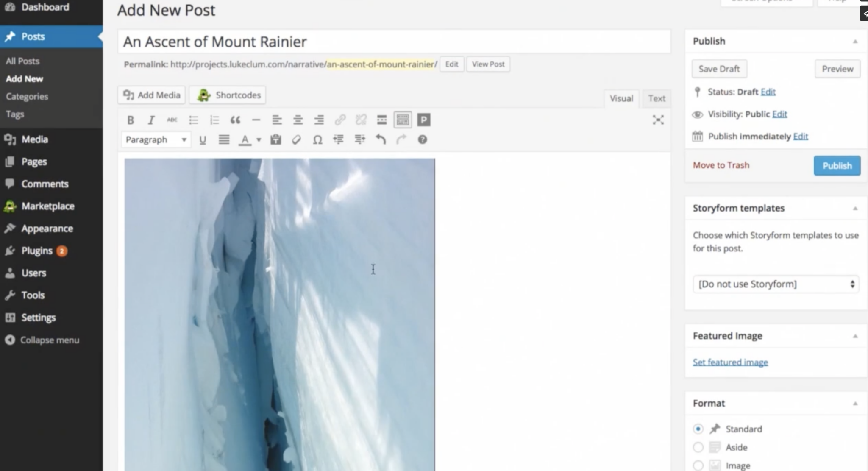
Task: Insert a horizontal line in the post
Action: tap(256, 120)
